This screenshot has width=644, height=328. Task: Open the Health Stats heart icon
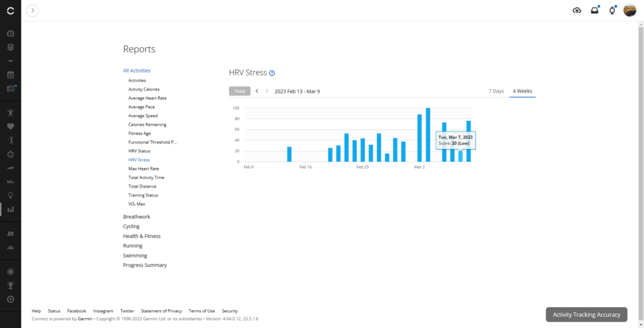11,127
